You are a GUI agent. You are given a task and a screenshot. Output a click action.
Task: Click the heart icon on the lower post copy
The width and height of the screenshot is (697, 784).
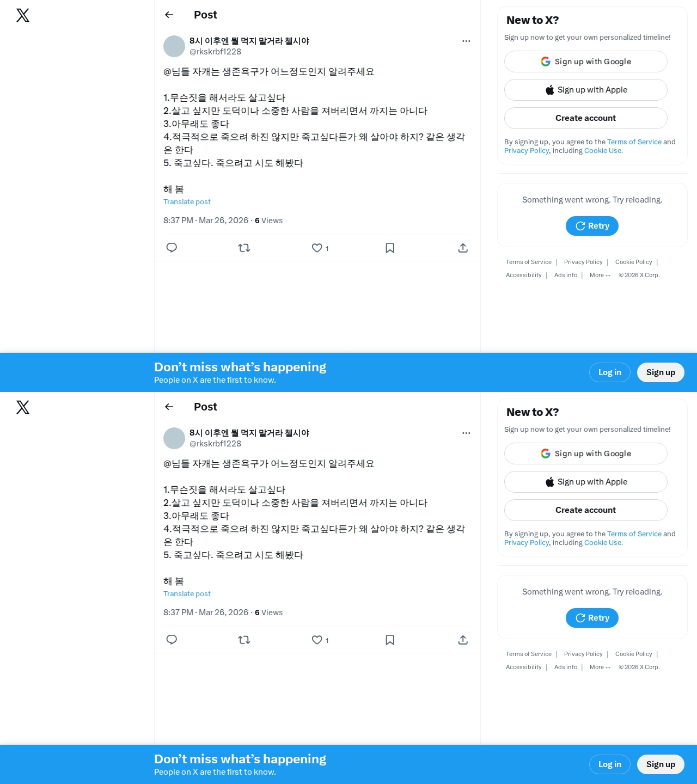pos(317,640)
